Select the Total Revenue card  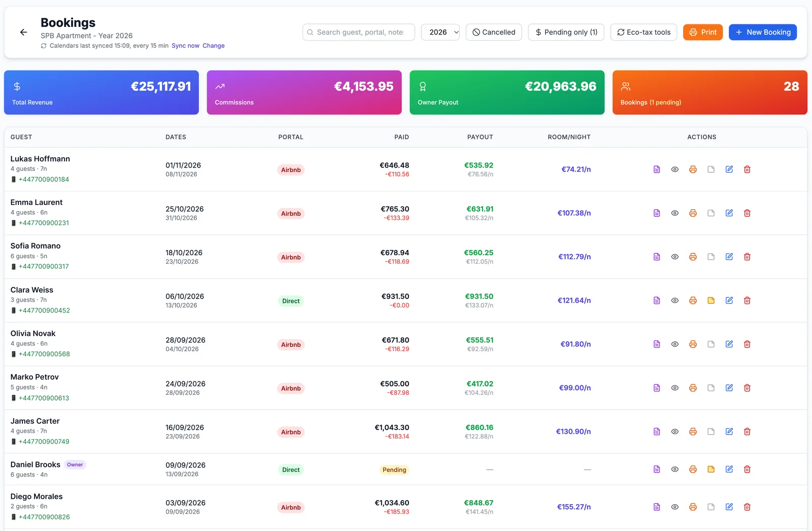click(101, 92)
